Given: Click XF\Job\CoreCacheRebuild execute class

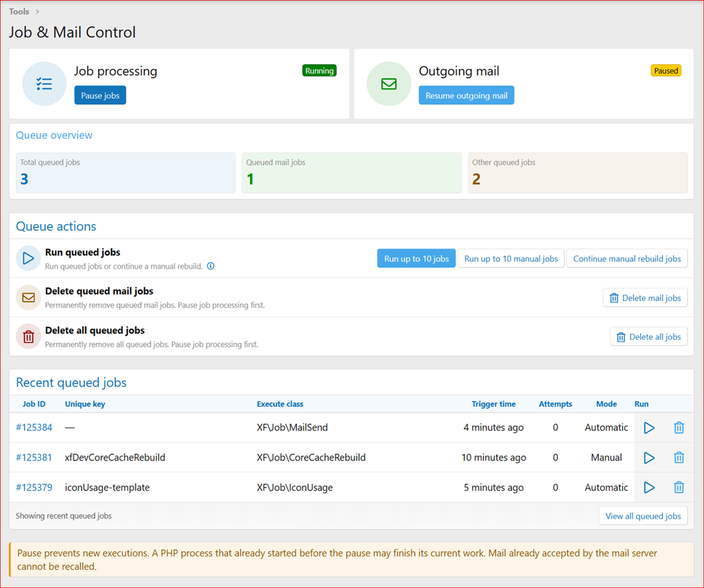Looking at the screenshot, I should [311, 457].
